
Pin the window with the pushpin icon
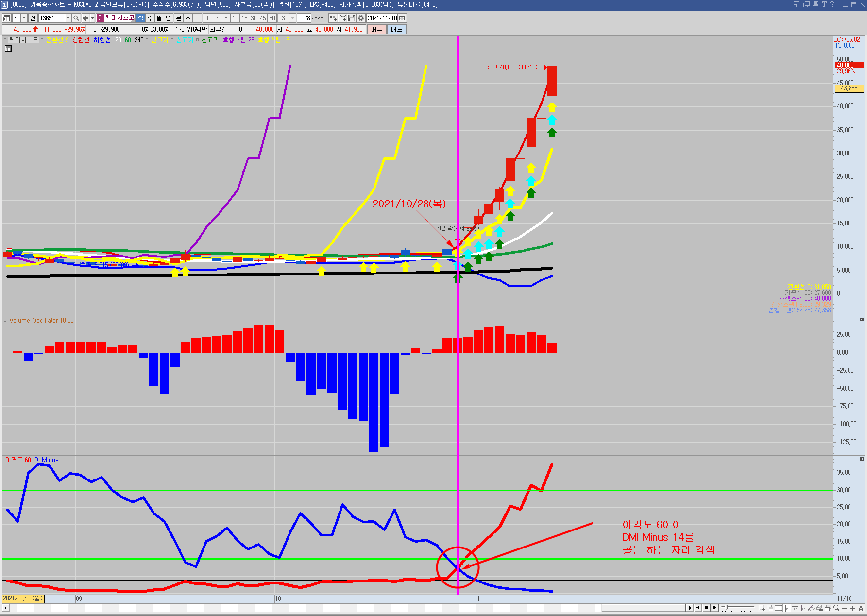(816, 4)
